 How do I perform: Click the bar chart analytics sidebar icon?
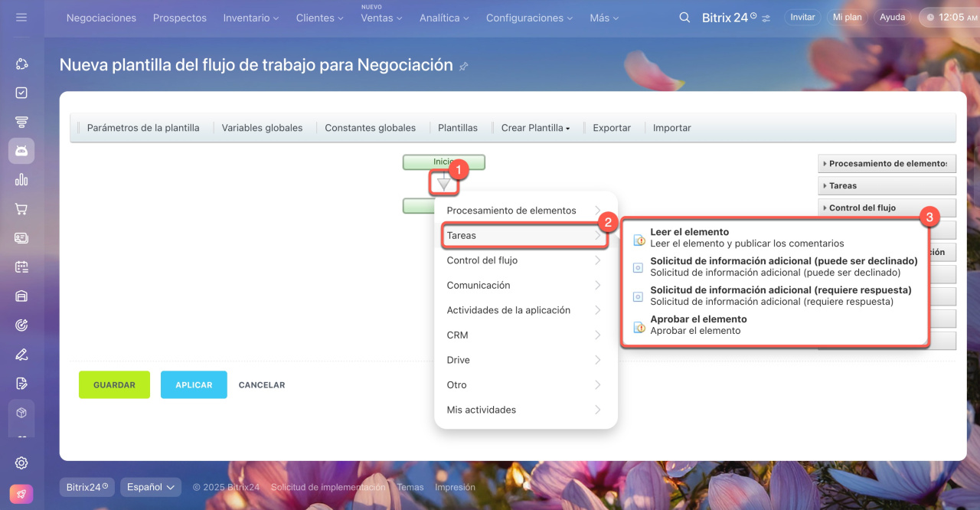21,180
